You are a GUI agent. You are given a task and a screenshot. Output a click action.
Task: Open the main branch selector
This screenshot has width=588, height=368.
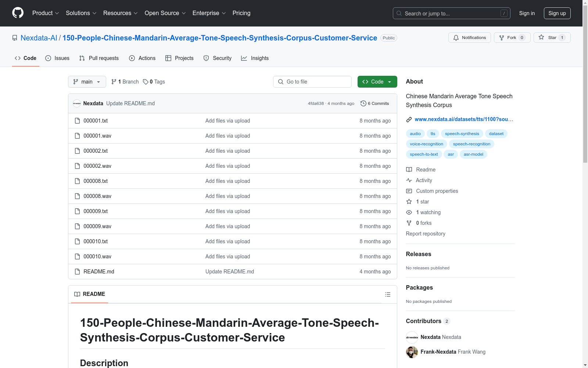(87, 82)
